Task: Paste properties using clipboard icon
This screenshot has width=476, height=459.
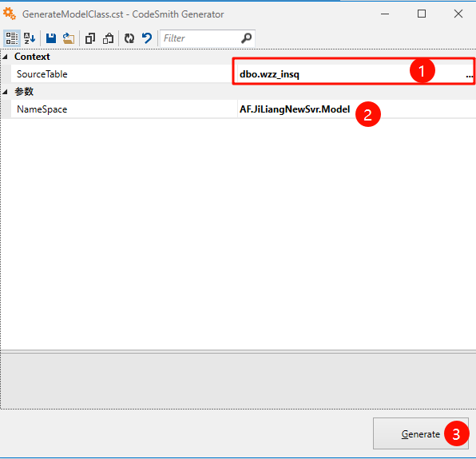Action: (x=109, y=38)
